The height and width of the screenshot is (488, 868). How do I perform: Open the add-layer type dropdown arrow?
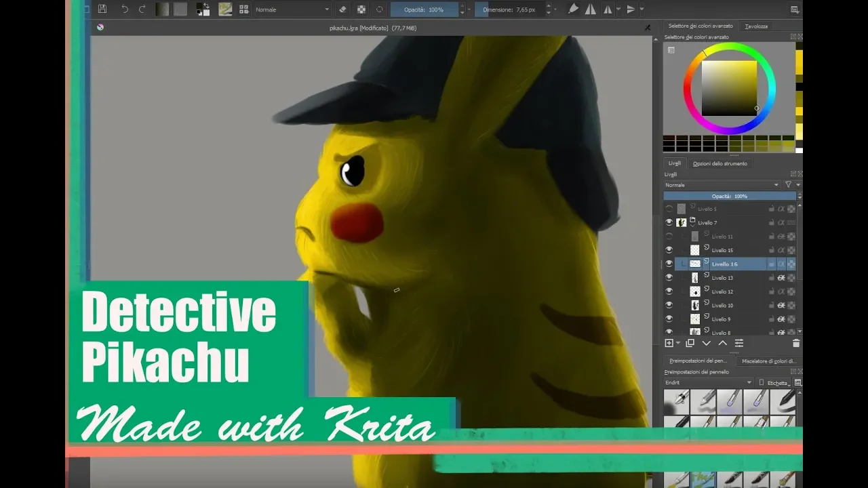[678, 344]
